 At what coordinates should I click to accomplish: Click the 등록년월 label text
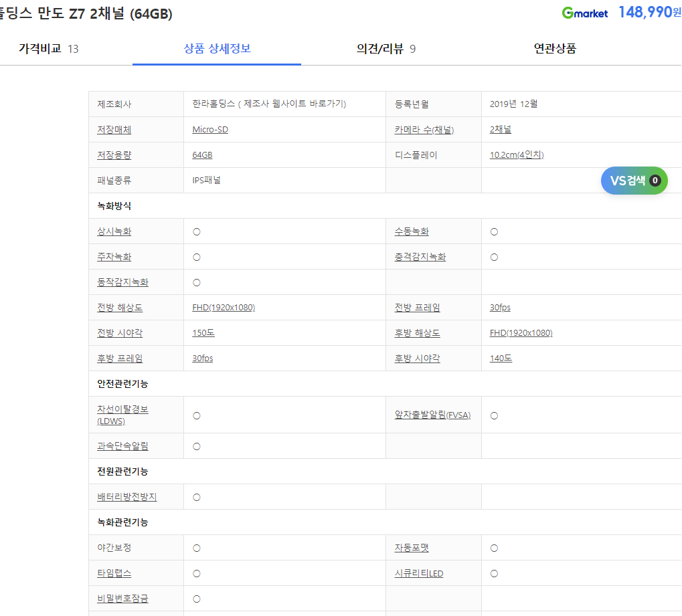click(x=412, y=104)
